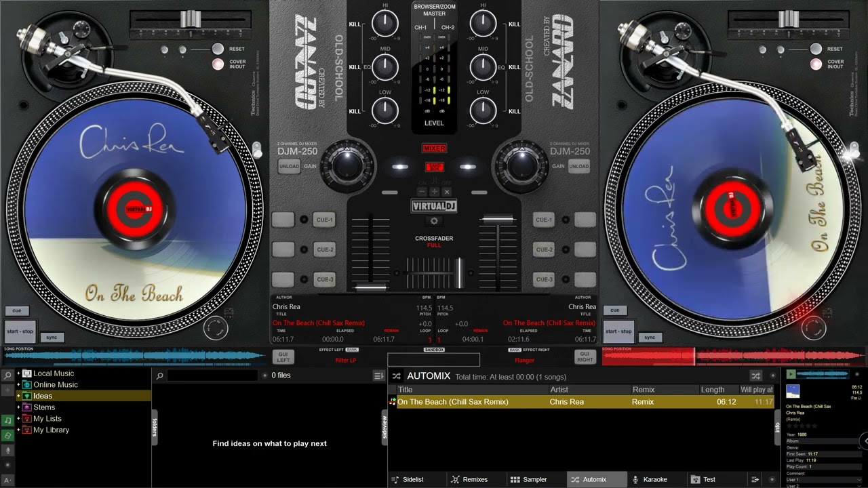The image size is (868, 488).
Task: Click the browser folder search magnifier icon
Action: 7,375
